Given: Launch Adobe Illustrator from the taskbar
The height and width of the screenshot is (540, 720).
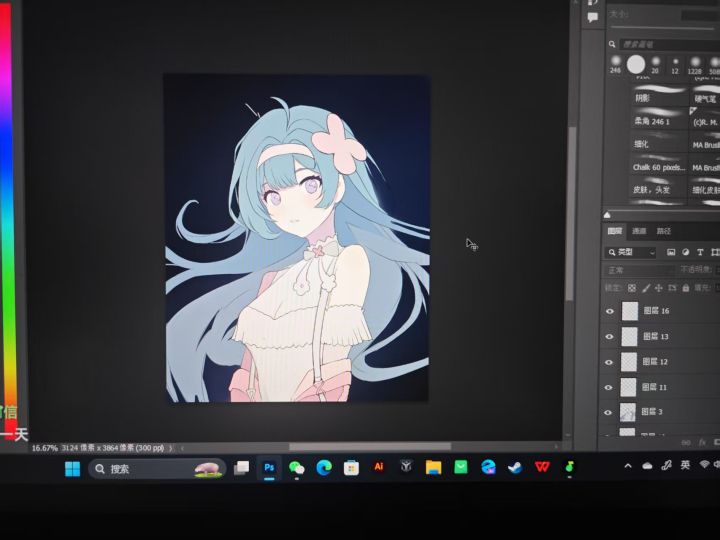Looking at the screenshot, I should tap(379, 467).
